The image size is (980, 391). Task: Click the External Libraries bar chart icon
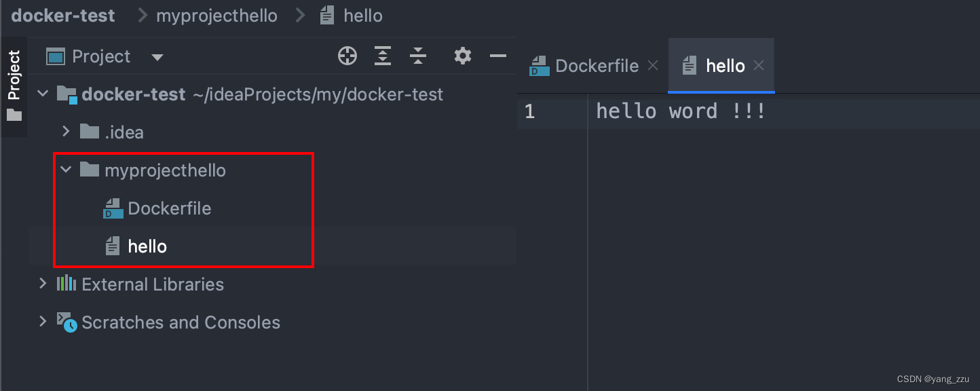point(66,284)
